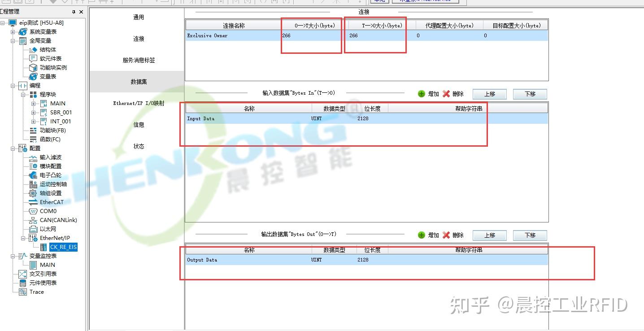The height and width of the screenshot is (331, 644).
Task: Click the COM0 serial port icon
Action: 33,211
